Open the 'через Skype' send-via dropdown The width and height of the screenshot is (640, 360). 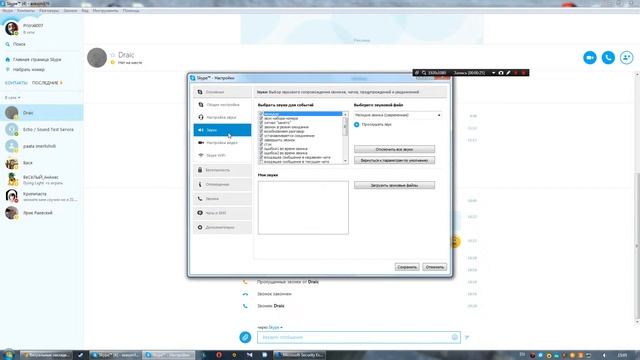tap(270, 327)
